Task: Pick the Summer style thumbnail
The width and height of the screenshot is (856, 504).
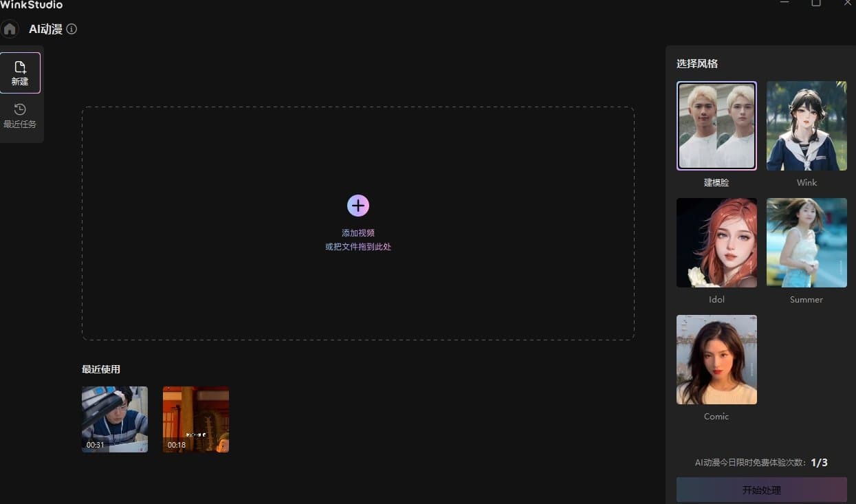Action: tap(806, 243)
